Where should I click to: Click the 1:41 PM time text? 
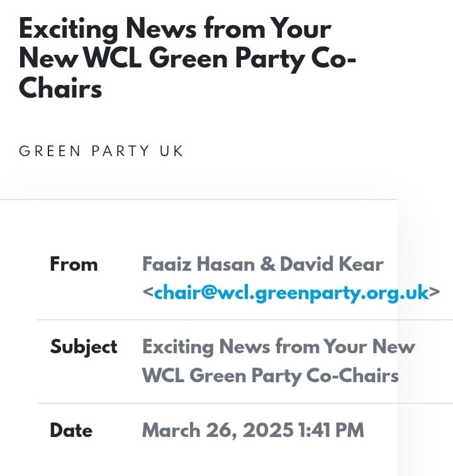coord(331,430)
